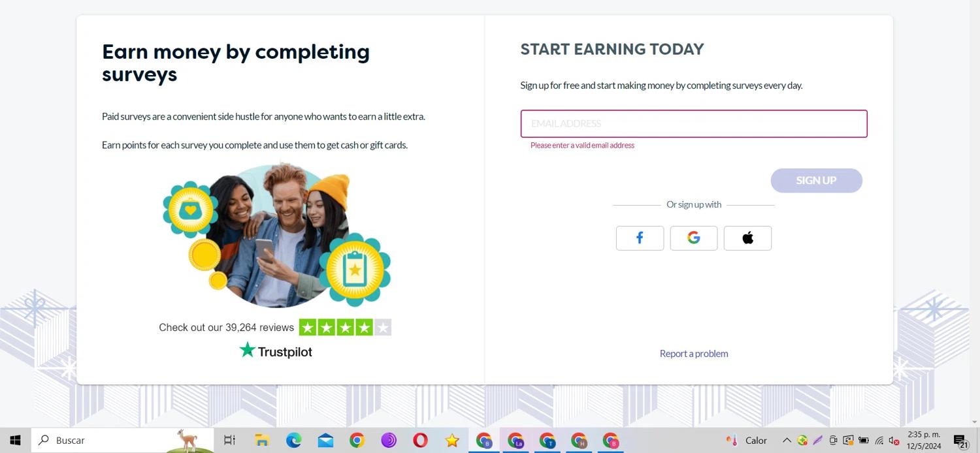
Task: Sign up with the Apple icon button
Action: (747, 238)
